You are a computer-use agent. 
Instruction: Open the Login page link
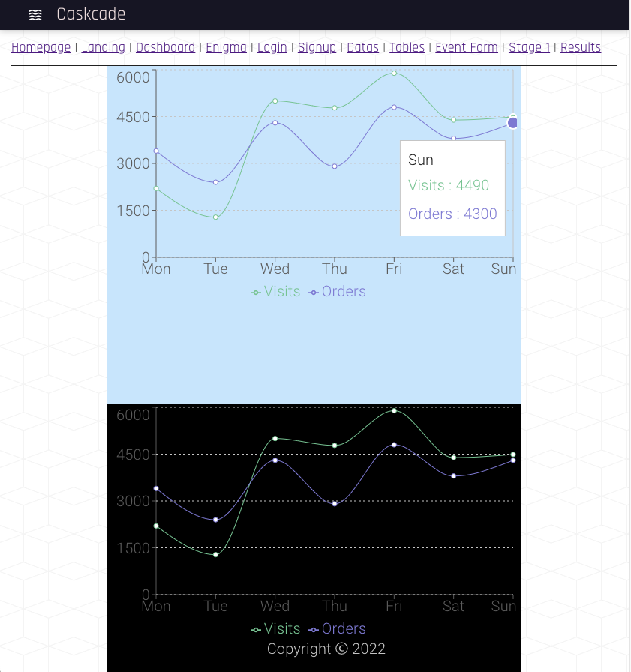point(272,47)
